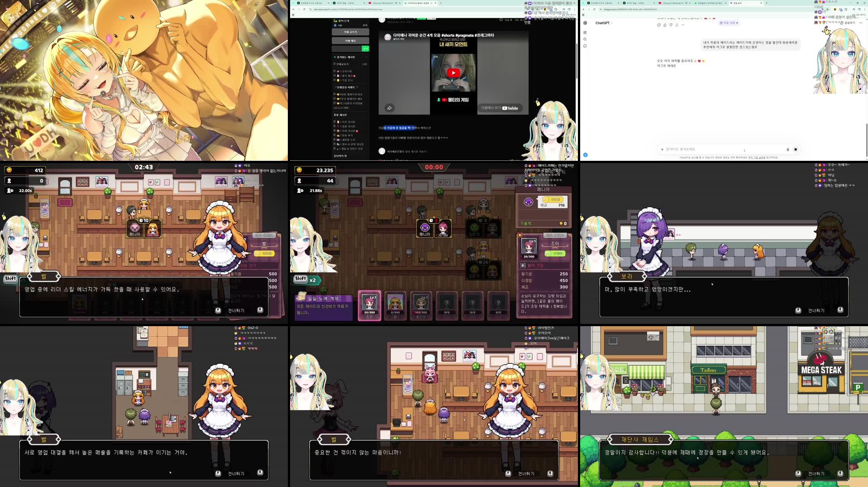Open a new tab in the Naver Cafe browser
The width and height of the screenshot is (868, 487).
[x=440, y=3]
